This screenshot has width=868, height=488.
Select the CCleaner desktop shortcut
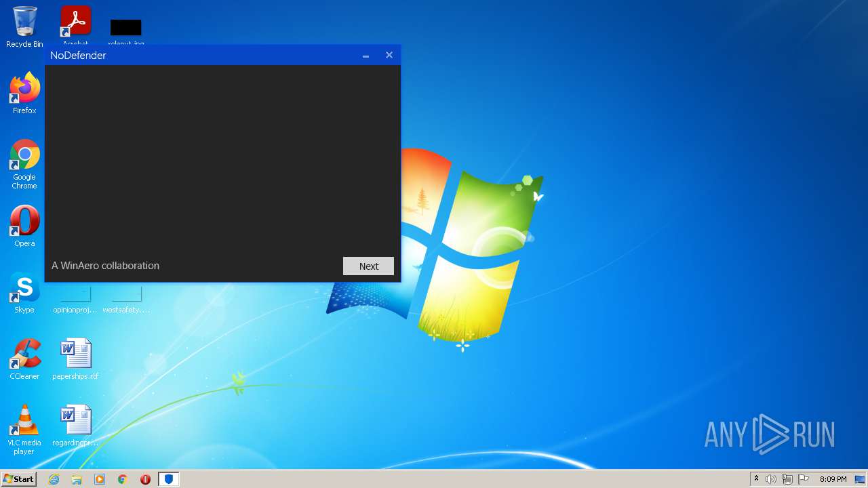[24, 359]
